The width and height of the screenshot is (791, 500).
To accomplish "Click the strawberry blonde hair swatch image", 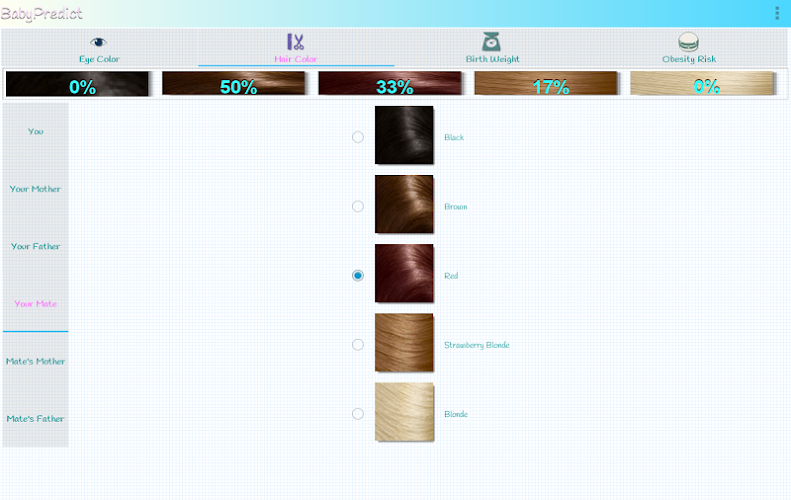I will pyautogui.click(x=404, y=343).
